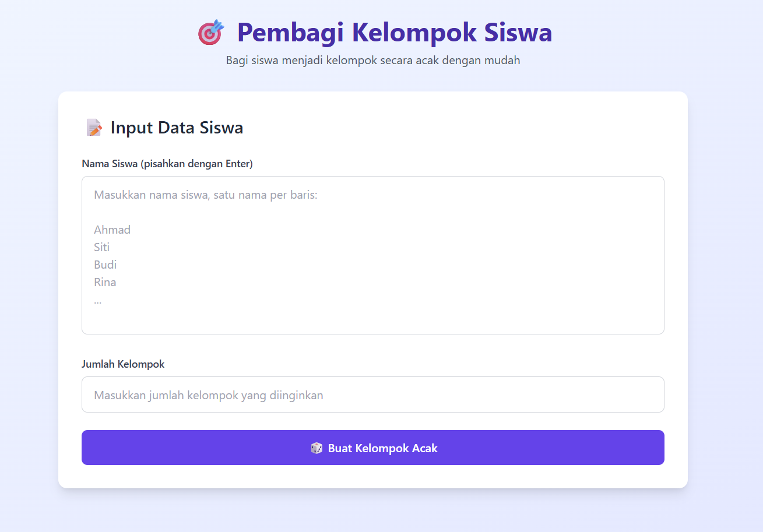763x532 pixels.
Task: Click the Input Data Siswa section title
Action: pos(177,128)
